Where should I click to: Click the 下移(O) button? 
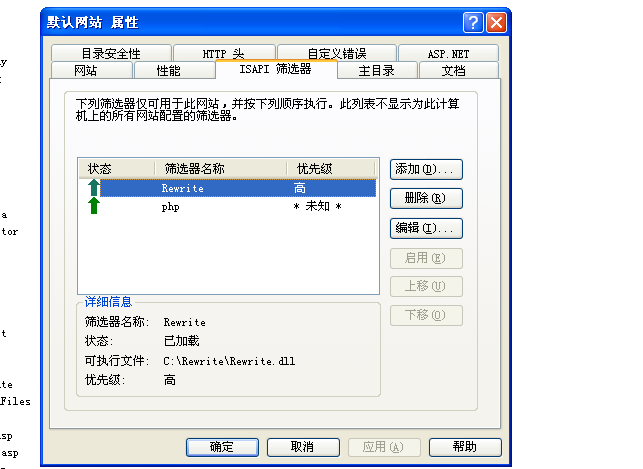click(x=426, y=315)
